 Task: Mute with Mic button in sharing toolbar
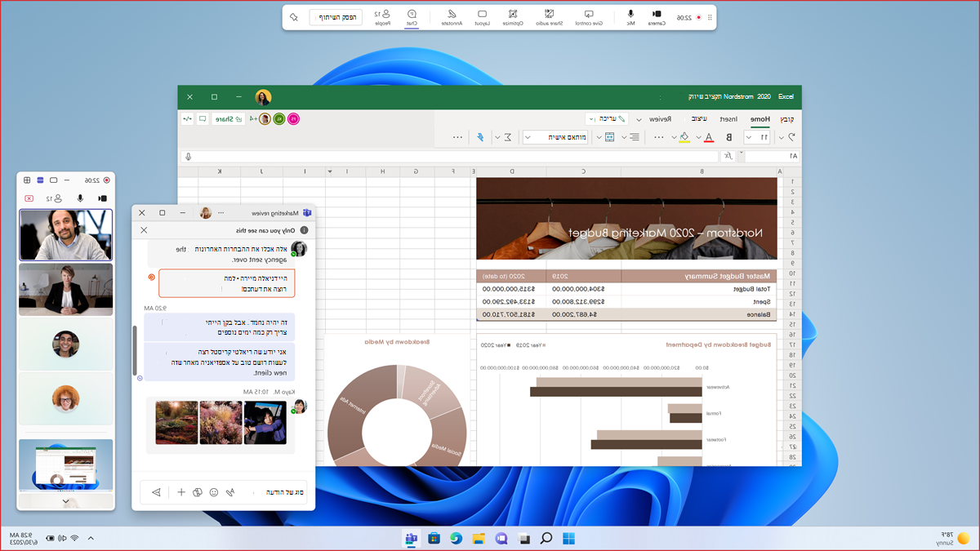[x=630, y=17]
